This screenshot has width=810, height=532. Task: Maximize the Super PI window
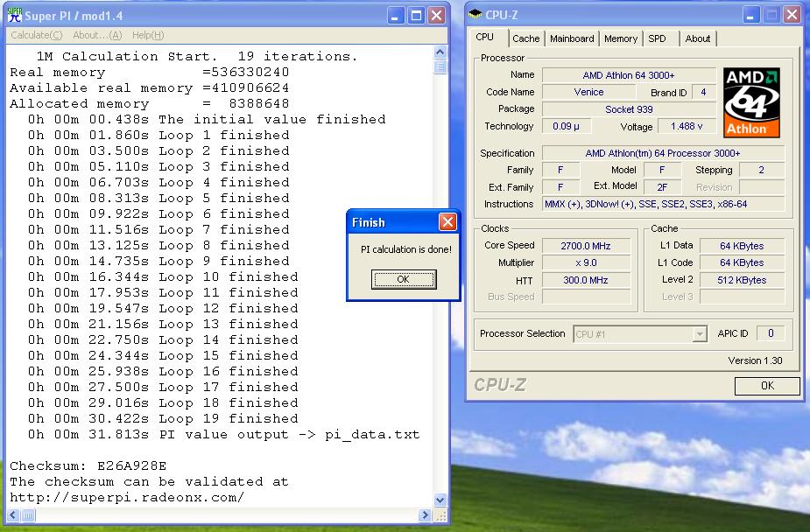click(416, 16)
